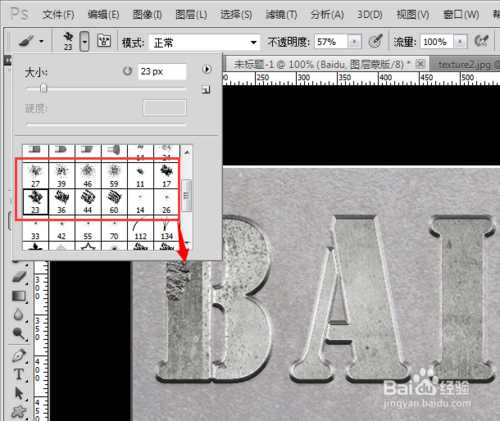
Task: Select the Path Selection tool
Action: click(19, 393)
